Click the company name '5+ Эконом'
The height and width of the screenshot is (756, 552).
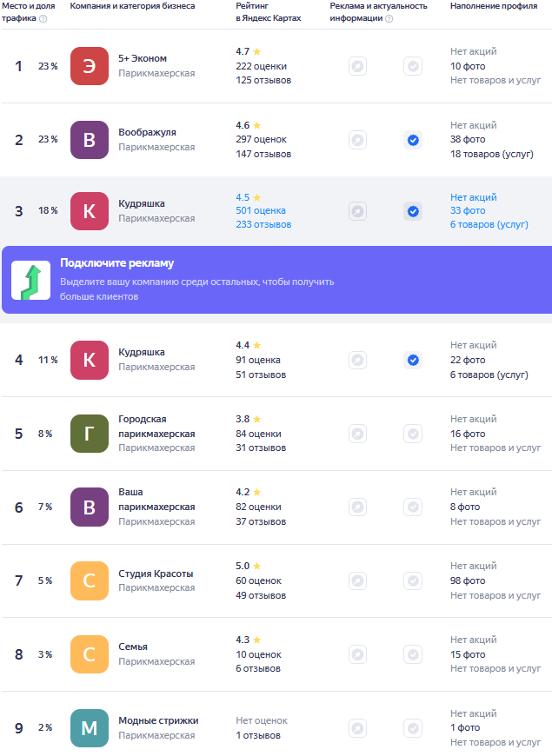point(143,58)
